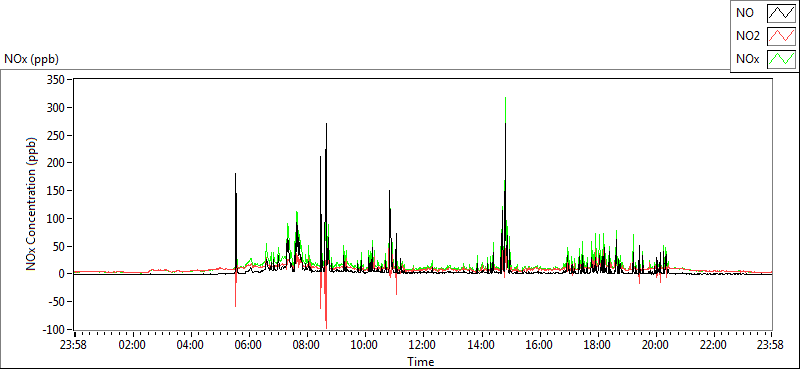Click the 23:58 end time label
The width and height of the screenshot is (800, 369).
click(771, 345)
